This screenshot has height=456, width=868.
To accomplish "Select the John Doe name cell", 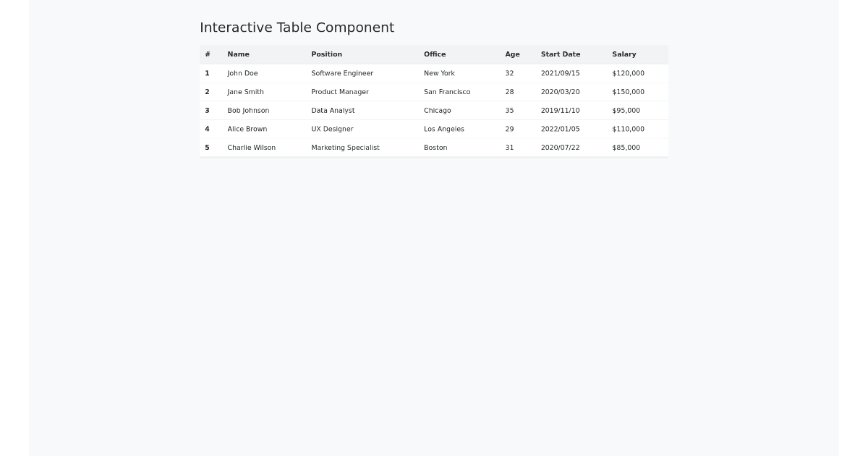I will pos(264,73).
